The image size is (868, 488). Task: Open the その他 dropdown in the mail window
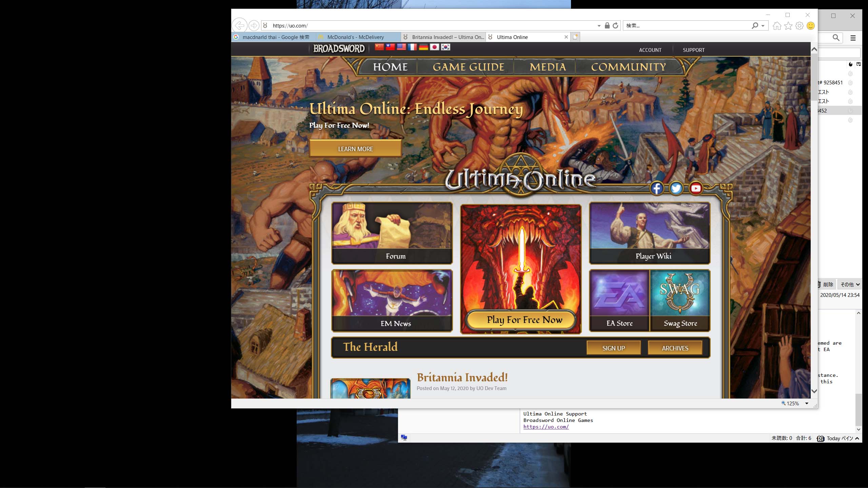850,284
